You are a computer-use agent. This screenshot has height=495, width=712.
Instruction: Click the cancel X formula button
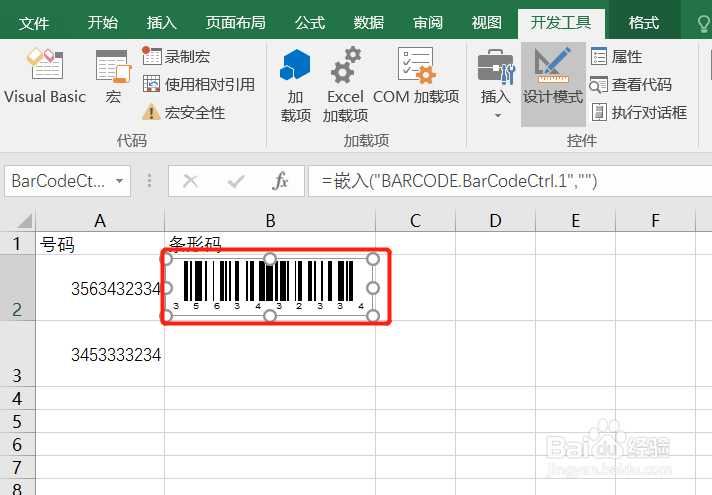coord(190,181)
